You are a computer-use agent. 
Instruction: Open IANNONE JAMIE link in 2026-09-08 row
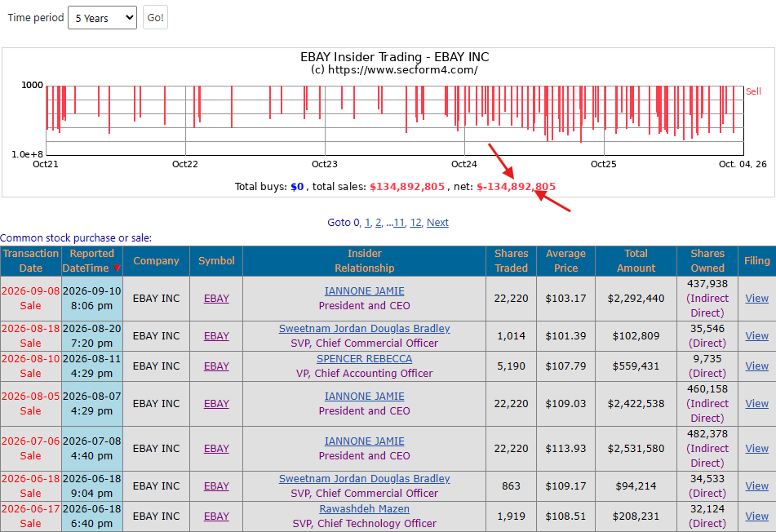pos(364,291)
